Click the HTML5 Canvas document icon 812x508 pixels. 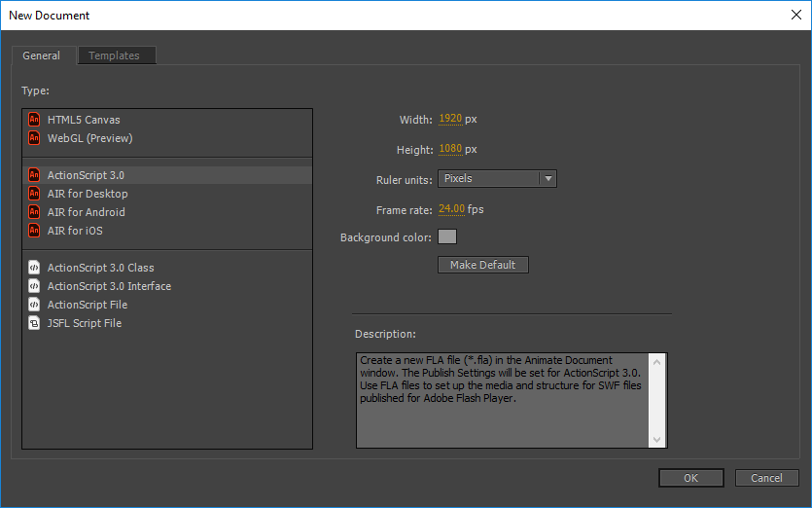(x=35, y=120)
